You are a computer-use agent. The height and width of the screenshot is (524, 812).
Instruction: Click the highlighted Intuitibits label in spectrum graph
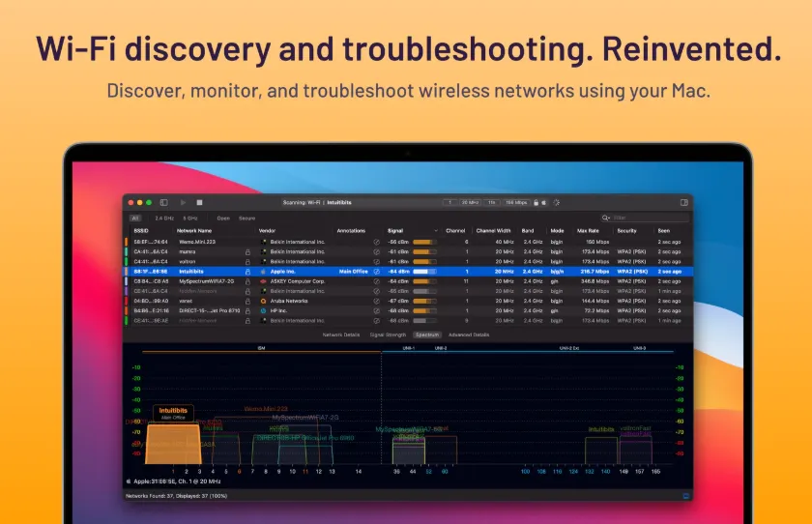click(x=173, y=413)
